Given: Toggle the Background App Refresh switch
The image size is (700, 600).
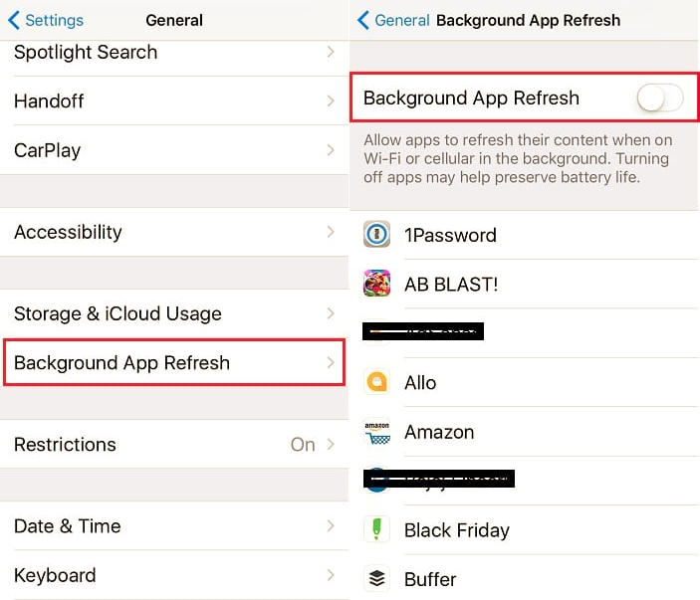Looking at the screenshot, I should click(660, 98).
